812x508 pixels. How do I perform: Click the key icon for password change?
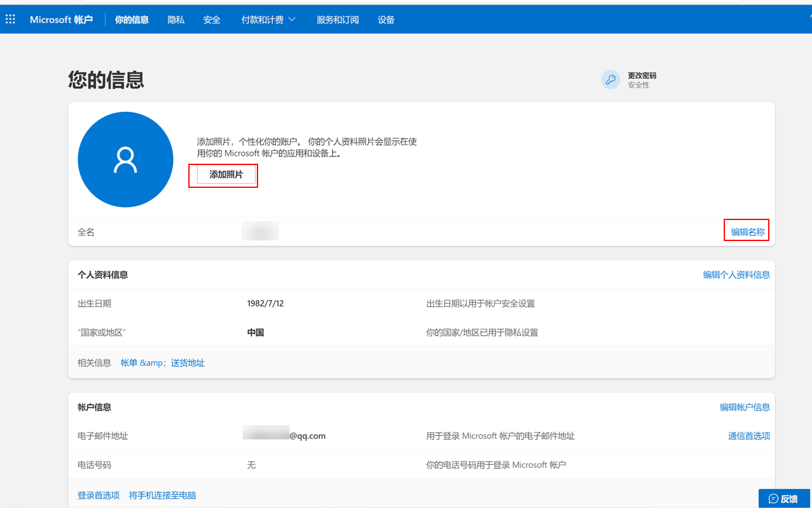[x=610, y=80]
